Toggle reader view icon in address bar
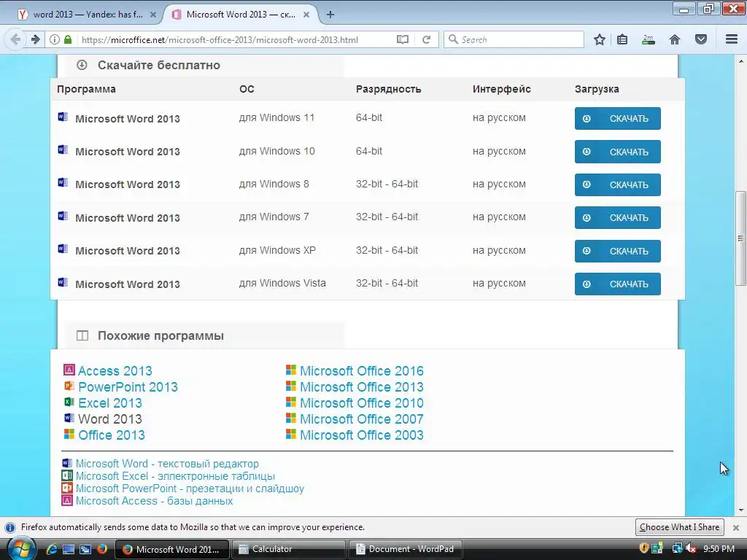Viewport: 747px width, 560px height. (x=403, y=39)
